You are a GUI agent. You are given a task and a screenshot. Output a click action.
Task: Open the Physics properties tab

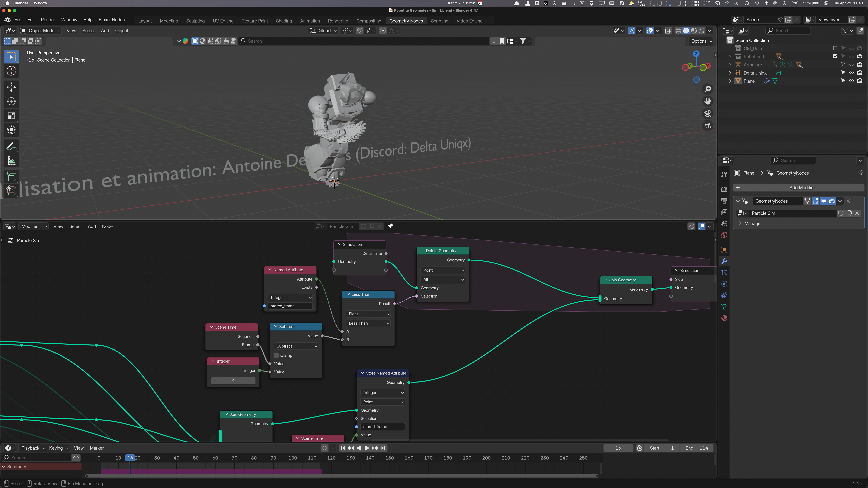point(724,284)
